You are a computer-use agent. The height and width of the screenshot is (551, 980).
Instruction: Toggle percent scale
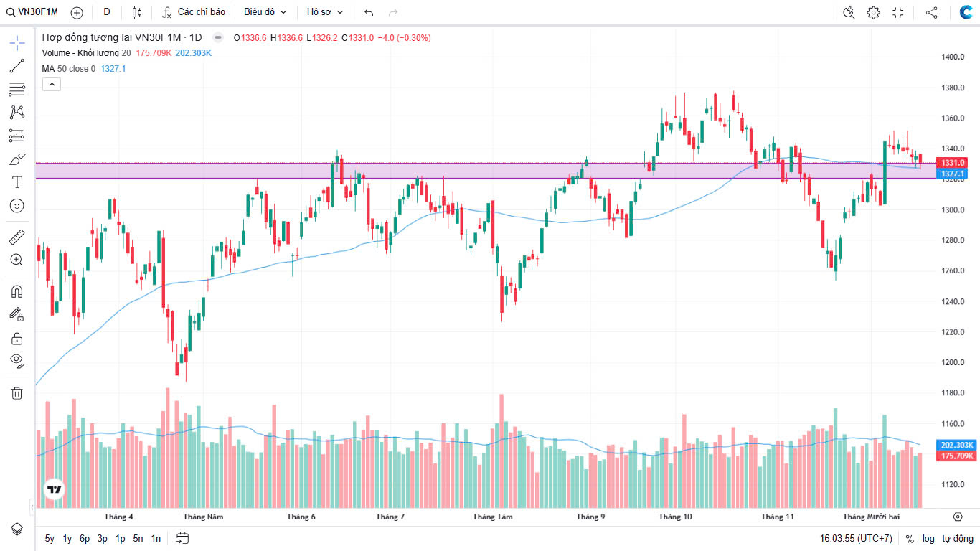click(910, 538)
